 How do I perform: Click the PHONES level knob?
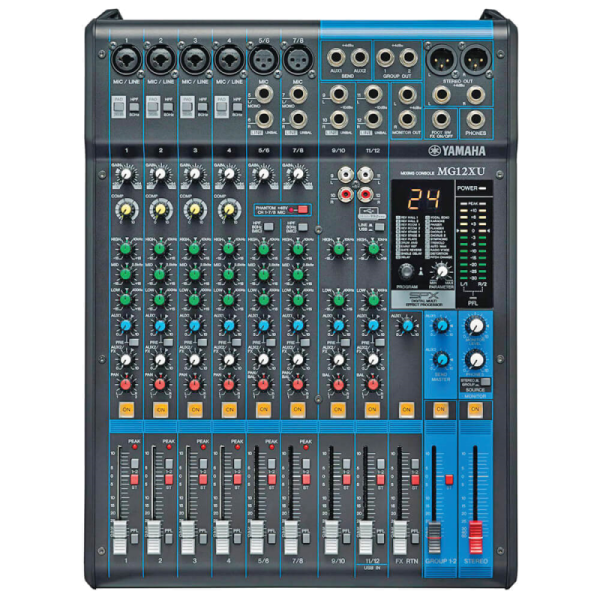[x=476, y=360]
